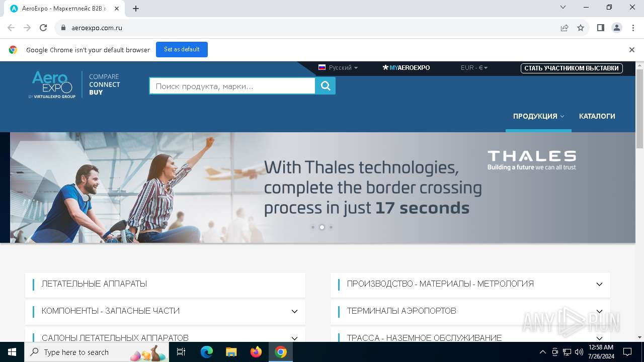
Task: Click the Set as default button
Action: (182, 49)
